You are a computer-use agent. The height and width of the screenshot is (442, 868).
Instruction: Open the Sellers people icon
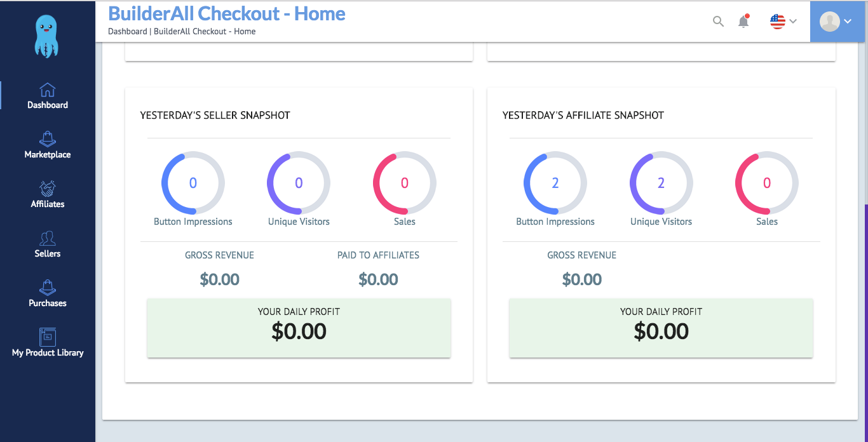[x=48, y=238]
